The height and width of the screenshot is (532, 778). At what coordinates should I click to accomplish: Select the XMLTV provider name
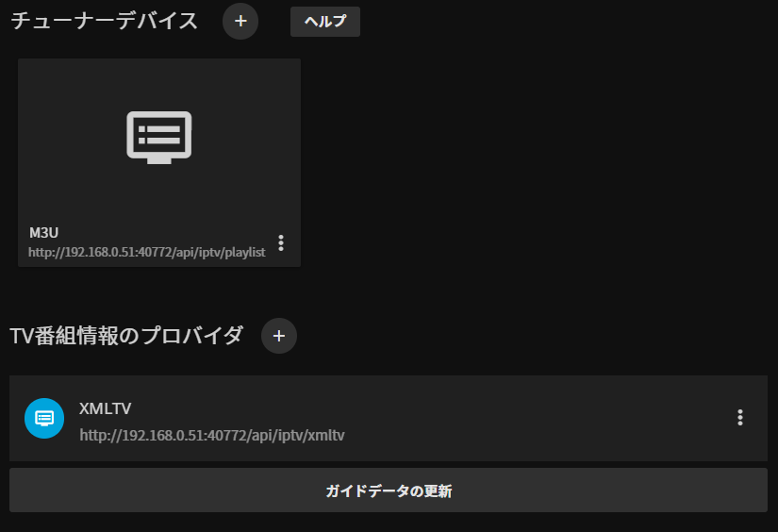tap(106, 408)
